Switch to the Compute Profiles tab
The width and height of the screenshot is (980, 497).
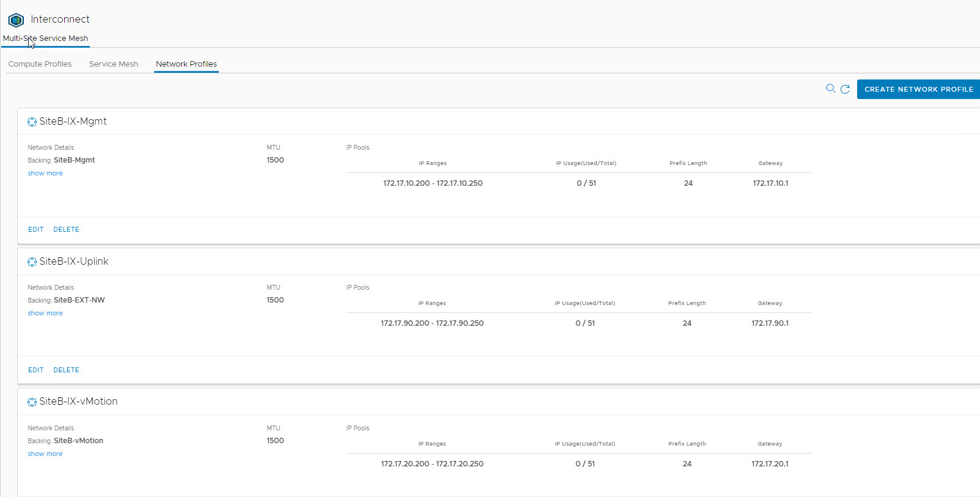click(x=40, y=64)
